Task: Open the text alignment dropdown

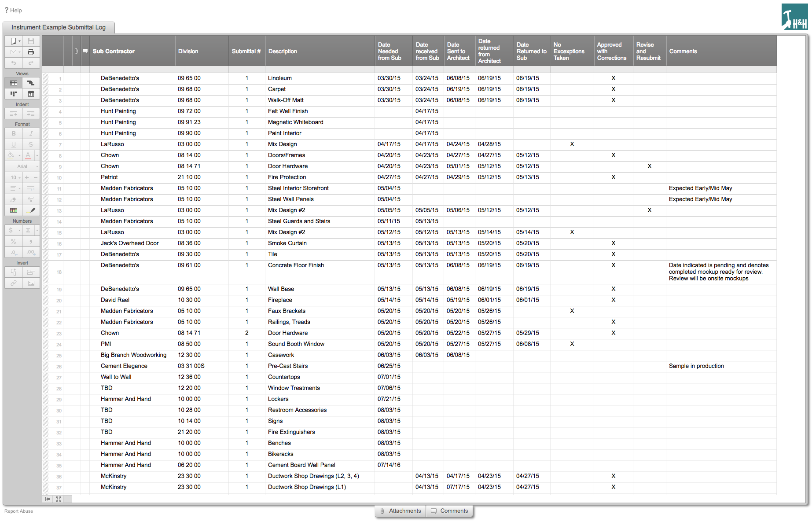Action: (x=13, y=188)
